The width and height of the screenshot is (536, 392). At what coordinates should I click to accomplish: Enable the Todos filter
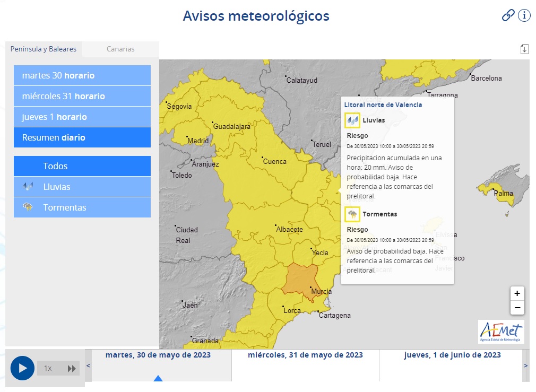point(82,166)
